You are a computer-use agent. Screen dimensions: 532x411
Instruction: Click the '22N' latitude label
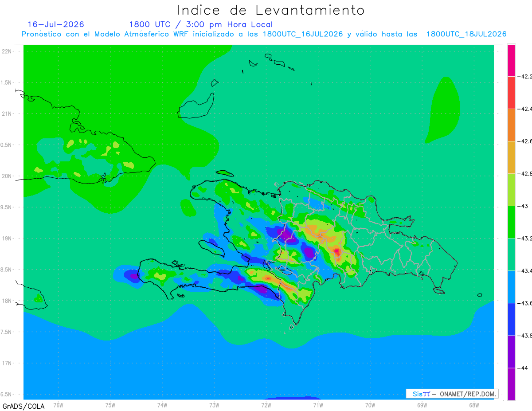pyautogui.click(x=8, y=51)
